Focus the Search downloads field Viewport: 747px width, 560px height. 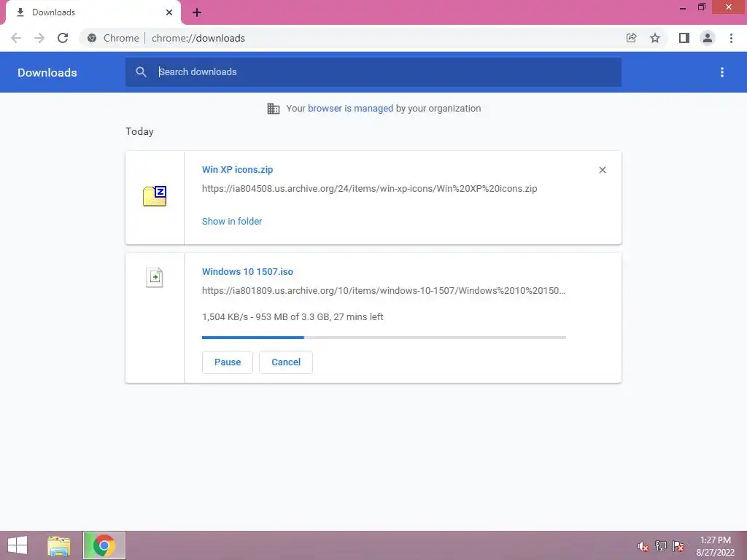point(373,72)
